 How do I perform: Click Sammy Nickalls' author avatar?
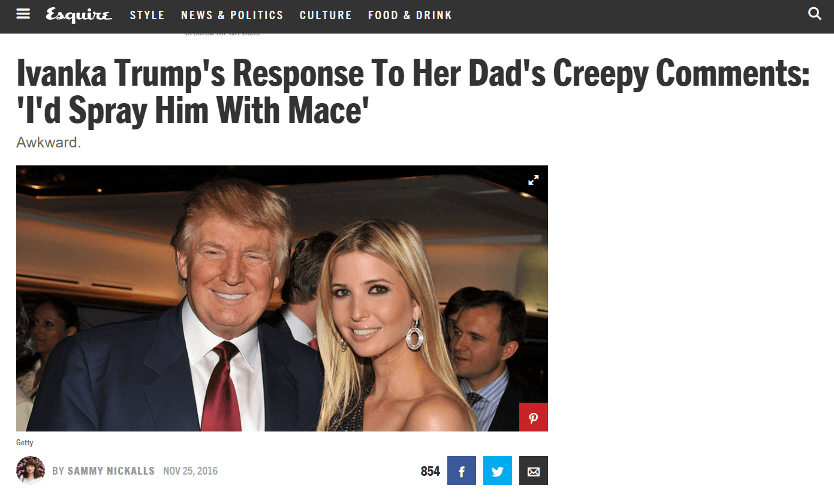point(31,470)
